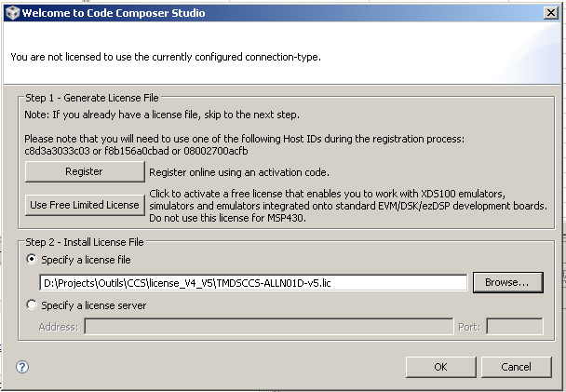
Task: Choose the Specify a license server option
Action: 32,304
